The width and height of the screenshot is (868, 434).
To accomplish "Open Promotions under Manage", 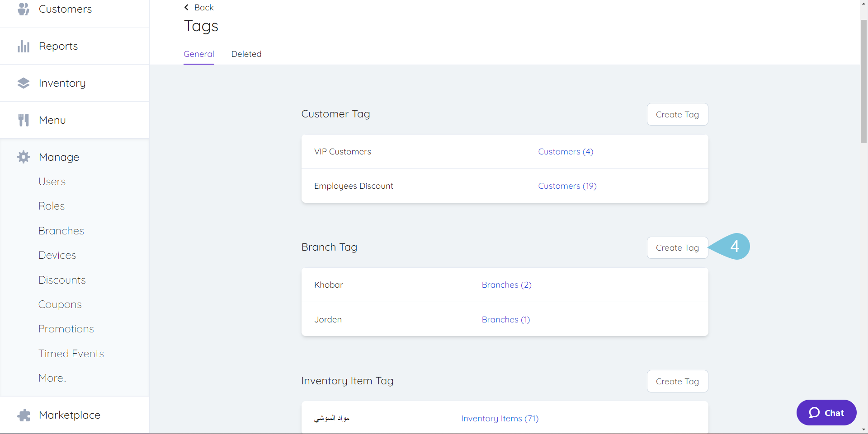I will pyautogui.click(x=66, y=329).
